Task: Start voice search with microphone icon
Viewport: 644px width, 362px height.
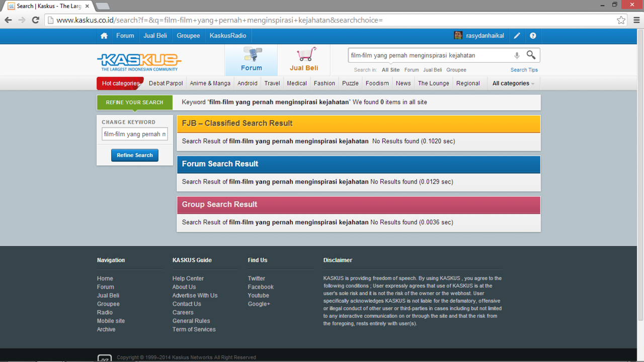Action: point(517,55)
